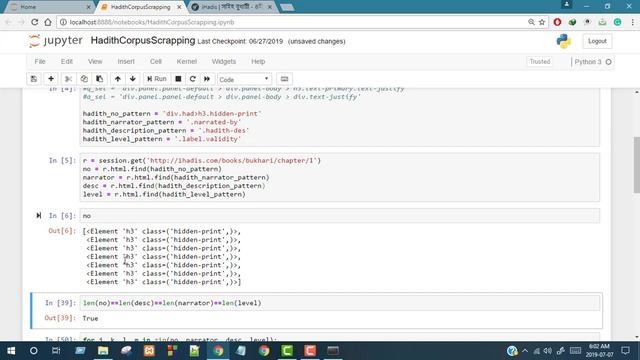Move selected cell up arrow
This screenshot has width=640, height=360.
(118, 79)
